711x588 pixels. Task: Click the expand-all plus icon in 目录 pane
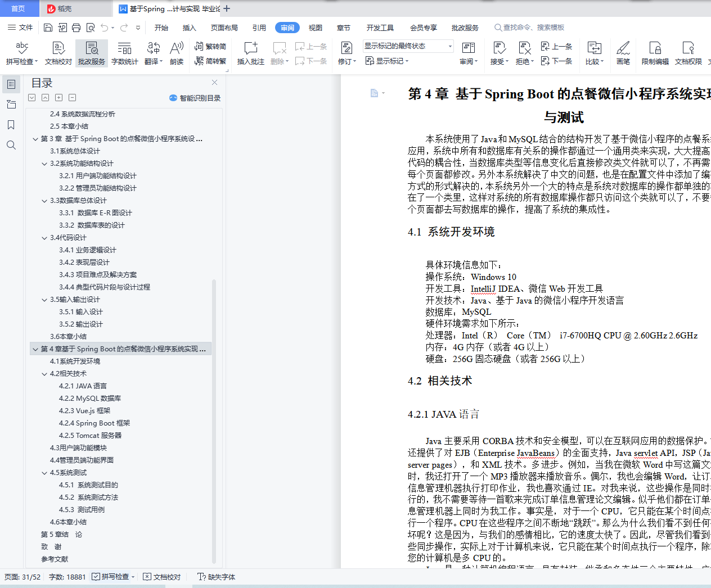(58, 98)
